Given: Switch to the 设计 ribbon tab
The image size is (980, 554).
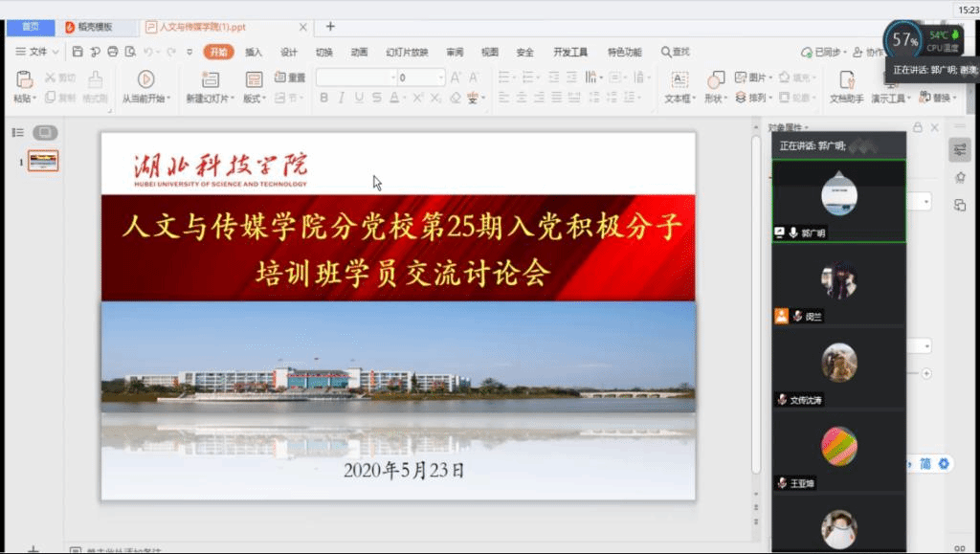Looking at the screenshot, I should point(289,53).
